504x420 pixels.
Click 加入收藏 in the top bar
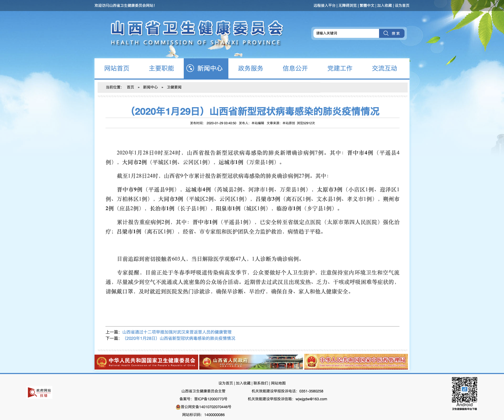(385, 6)
